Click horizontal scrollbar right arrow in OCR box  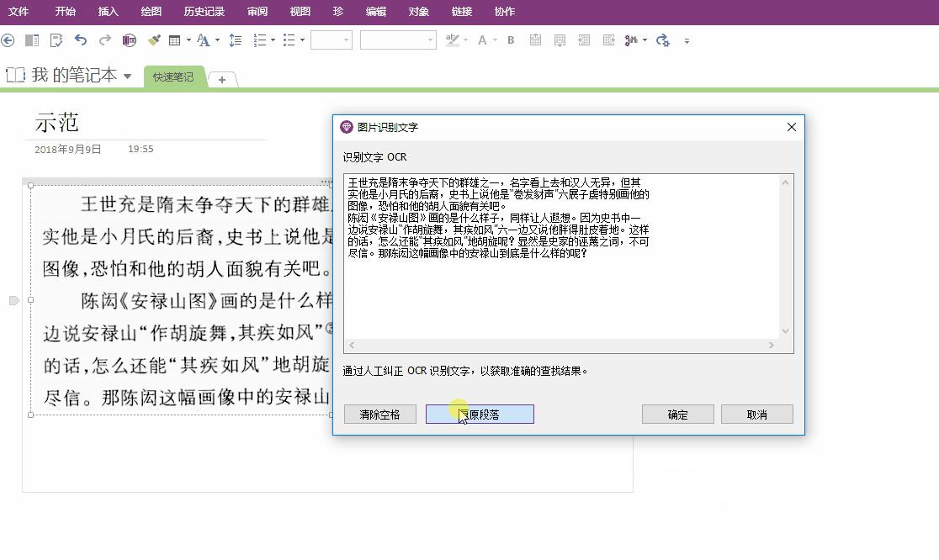[772, 346]
